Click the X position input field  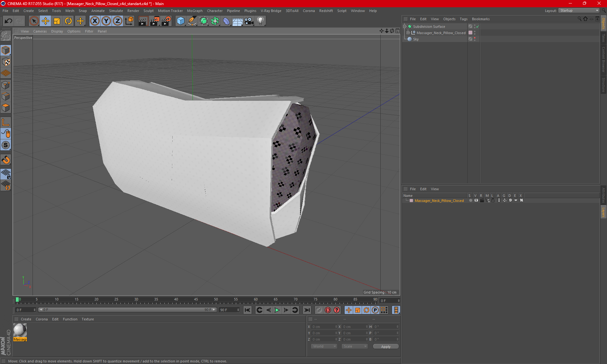324,327
